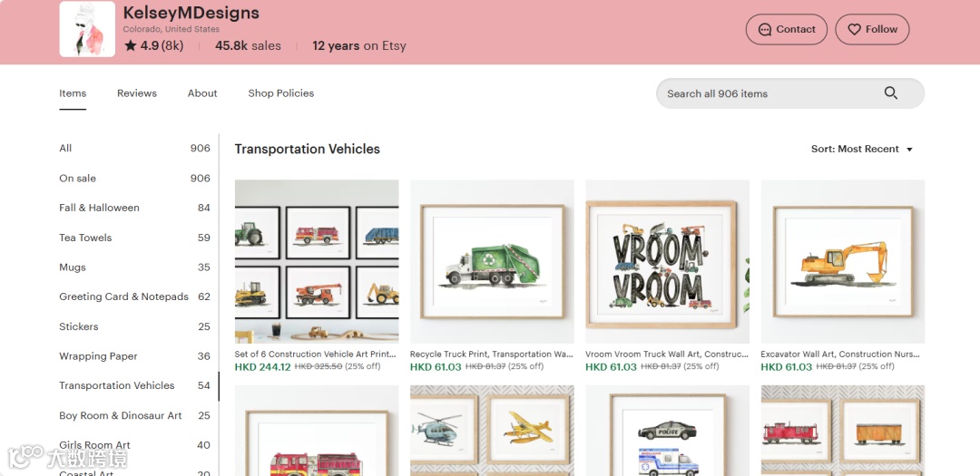Open Set of 6 Construction Vehicle prints
The height and width of the screenshot is (476, 980).
pos(317,261)
